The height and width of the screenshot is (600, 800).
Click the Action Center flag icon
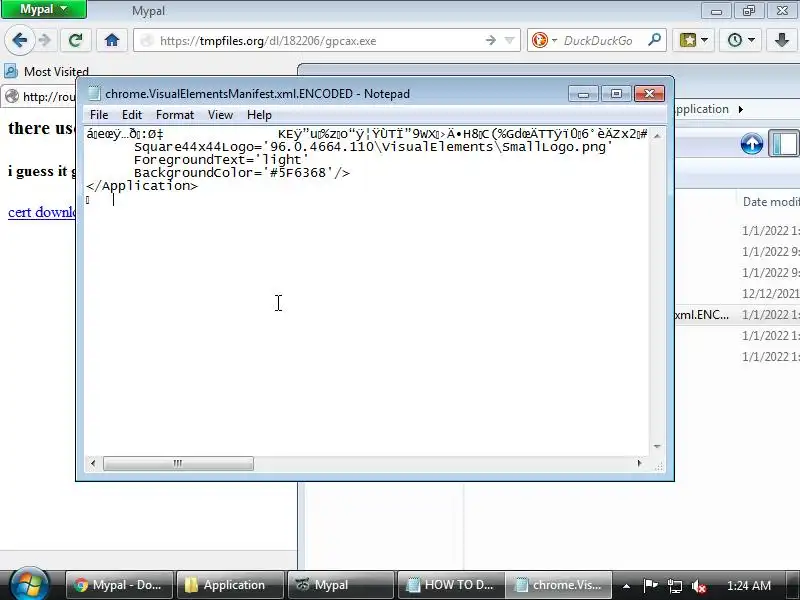coord(650,585)
